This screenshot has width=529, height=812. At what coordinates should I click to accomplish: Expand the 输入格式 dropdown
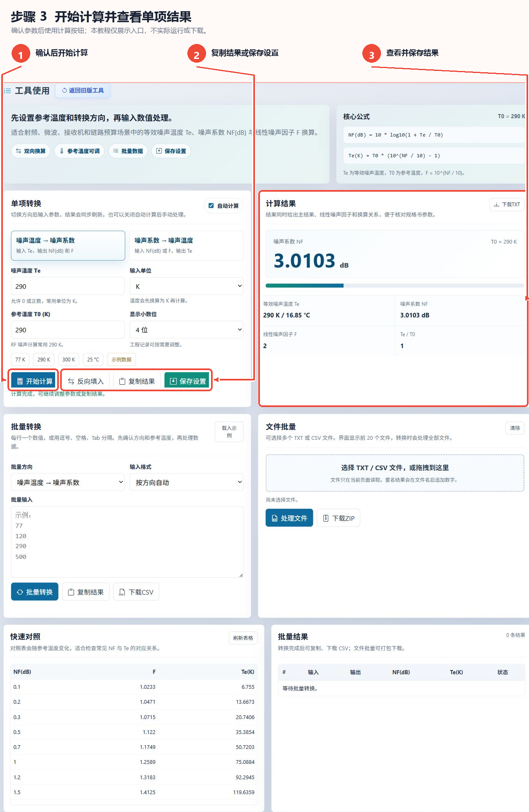click(x=187, y=482)
